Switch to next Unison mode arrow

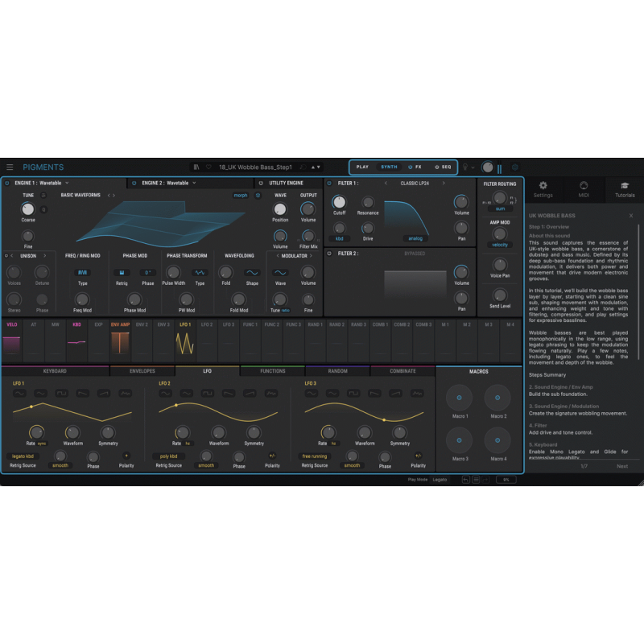pos(44,256)
